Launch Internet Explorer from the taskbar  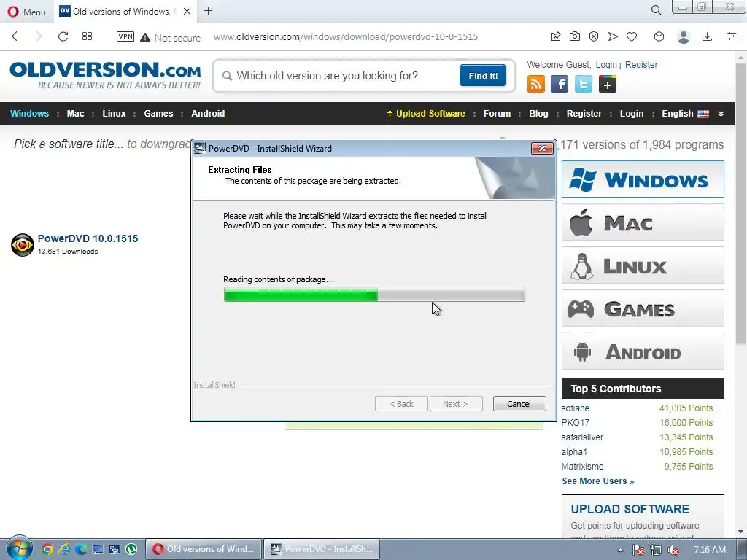(x=64, y=549)
